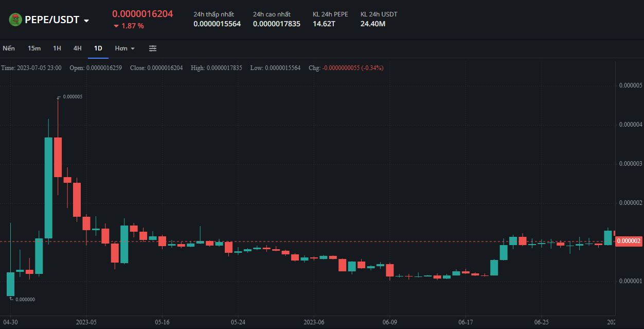Viewport: 644px width, 329px height.
Task: Click the PEPE coin logo icon
Action: click(x=15, y=20)
